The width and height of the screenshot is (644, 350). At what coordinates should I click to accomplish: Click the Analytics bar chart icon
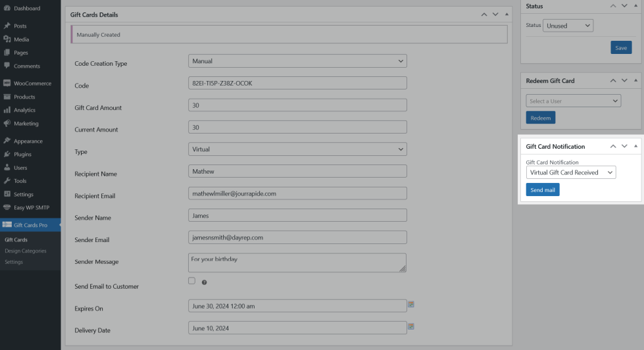[x=7, y=110]
